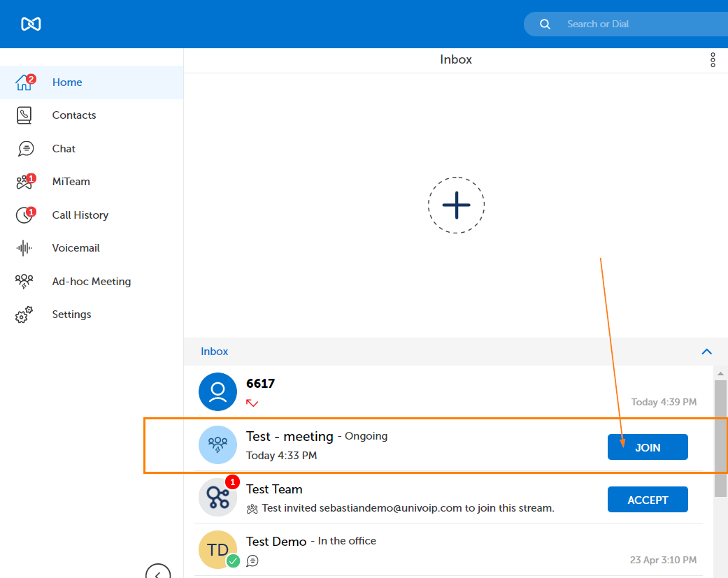Select the 6617 missed call entry
This screenshot has width=728, height=578.
(448, 392)
